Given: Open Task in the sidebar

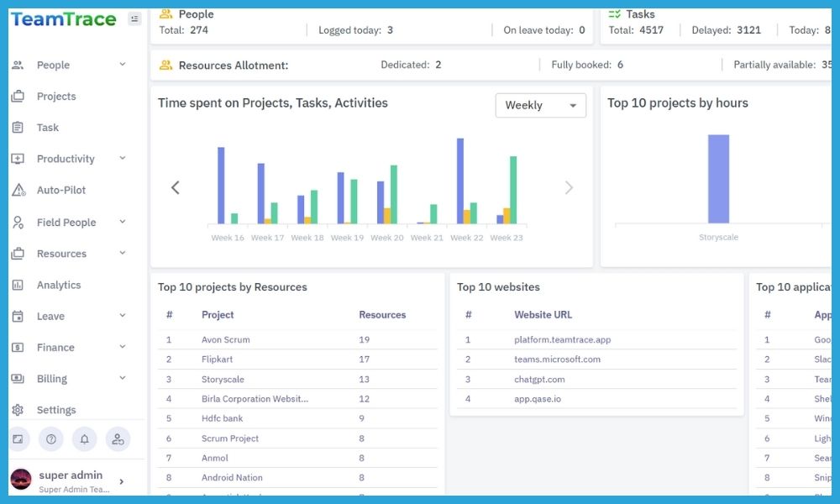Looking at the screenshot, I should (x=48, y=128).
